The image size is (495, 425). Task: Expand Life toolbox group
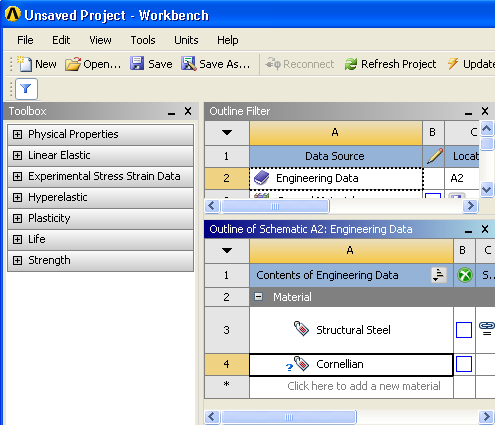[17, 239]
